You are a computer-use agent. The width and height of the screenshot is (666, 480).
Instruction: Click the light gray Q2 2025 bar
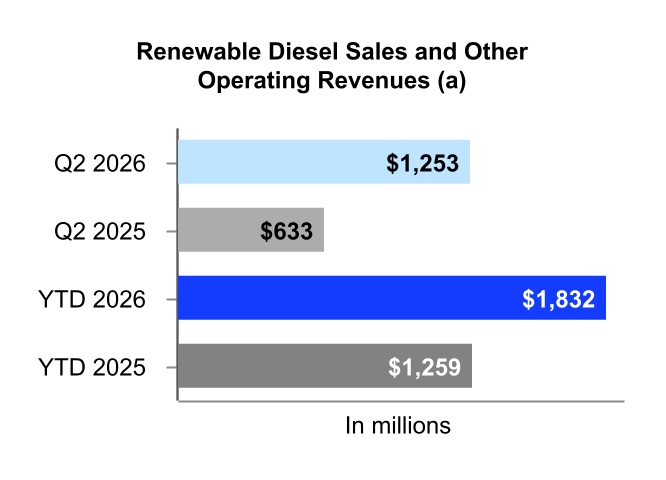(251, 230)
